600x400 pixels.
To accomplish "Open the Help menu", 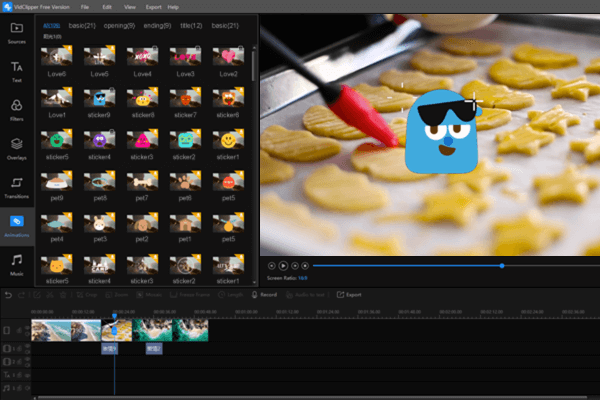I will point(173,7).
